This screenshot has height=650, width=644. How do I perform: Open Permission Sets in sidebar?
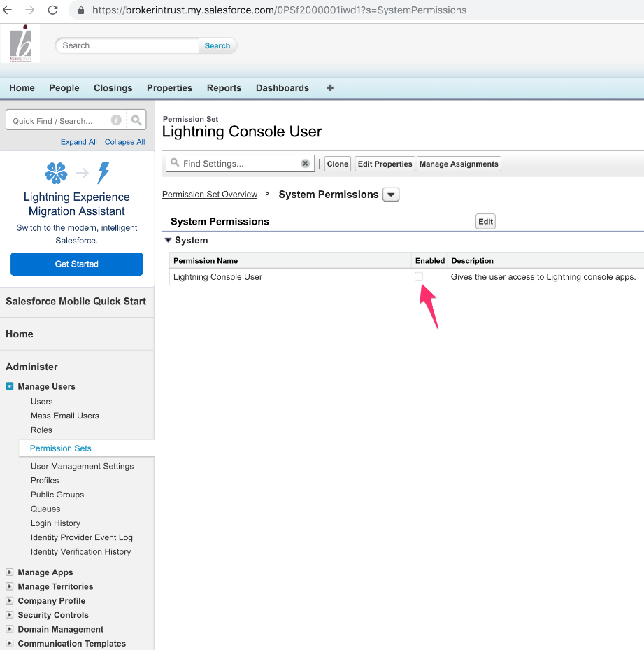(61, 448)
